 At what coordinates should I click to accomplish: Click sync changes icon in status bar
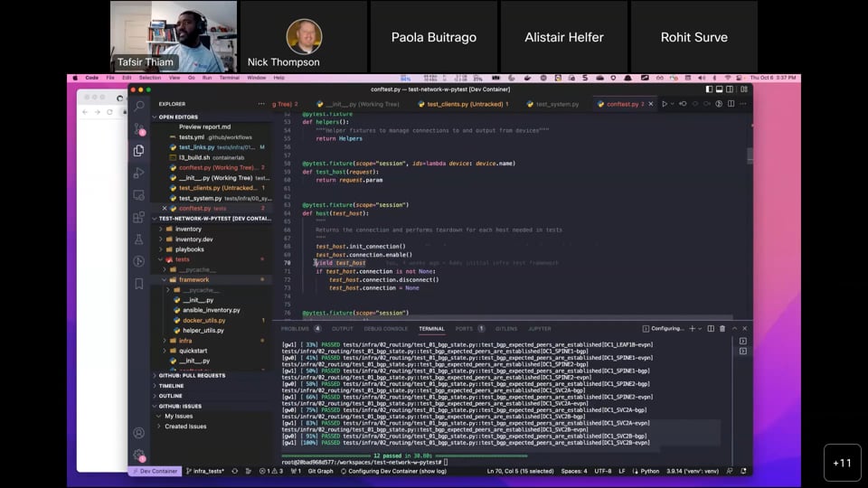235,472
